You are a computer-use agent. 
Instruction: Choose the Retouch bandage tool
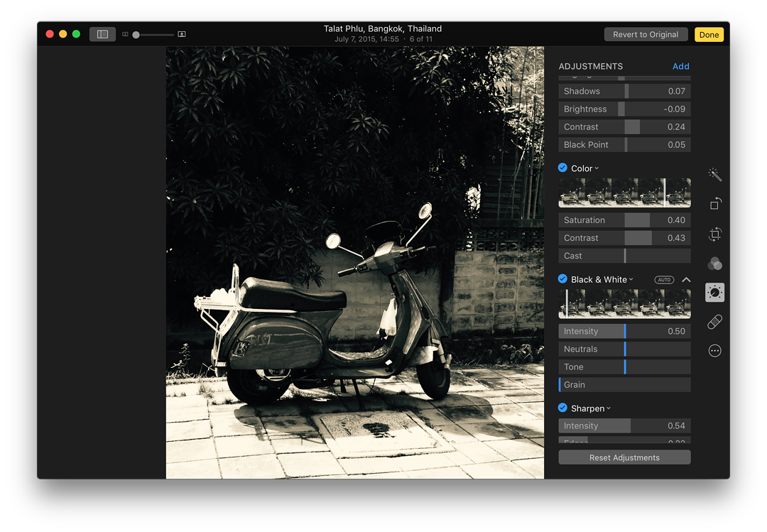(714, 322)
